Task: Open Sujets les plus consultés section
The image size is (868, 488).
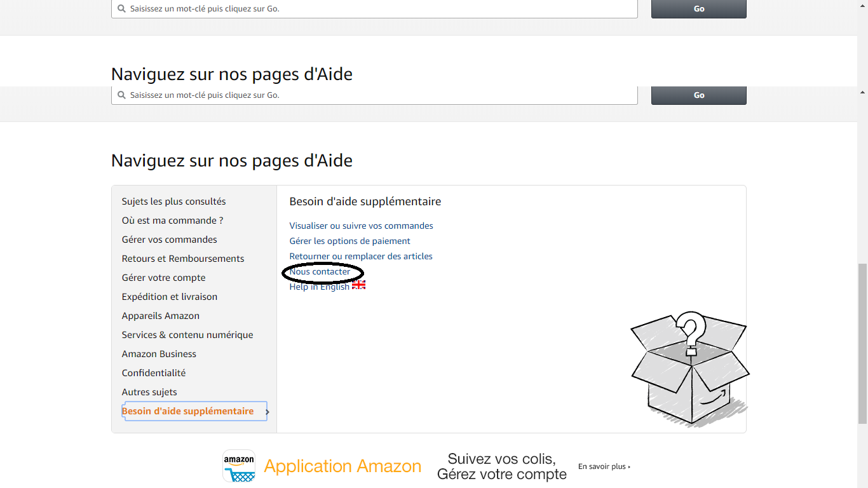Action: 173,201
